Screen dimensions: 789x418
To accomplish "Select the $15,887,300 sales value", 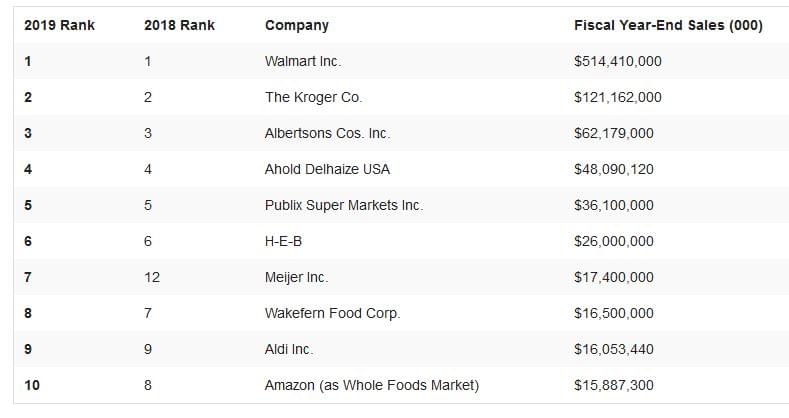I will [614, 385].
